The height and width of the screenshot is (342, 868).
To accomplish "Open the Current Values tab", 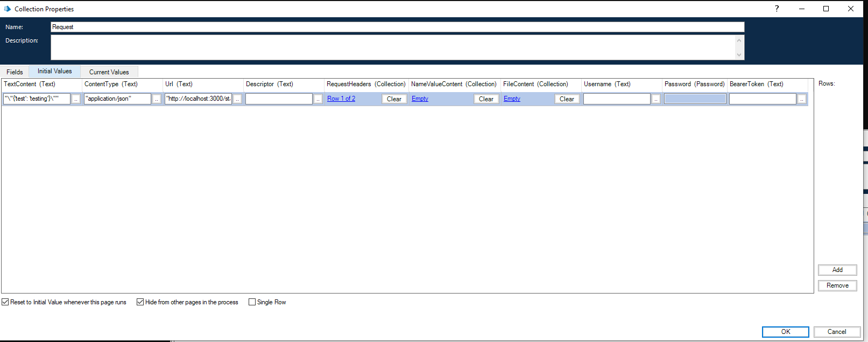I will (109, 72).
